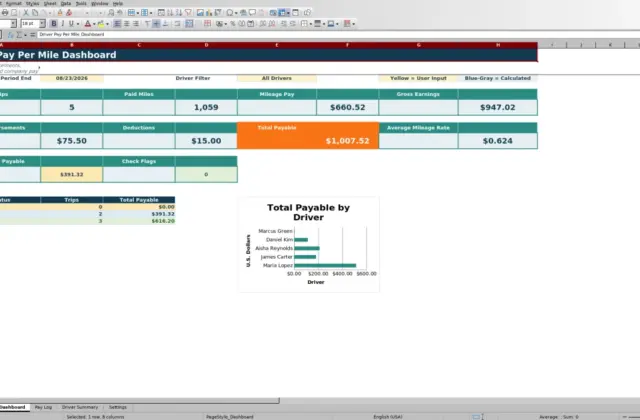Switch to the Settings sheet tab
This screenshot has height=420, width=640.
(118, 407)
